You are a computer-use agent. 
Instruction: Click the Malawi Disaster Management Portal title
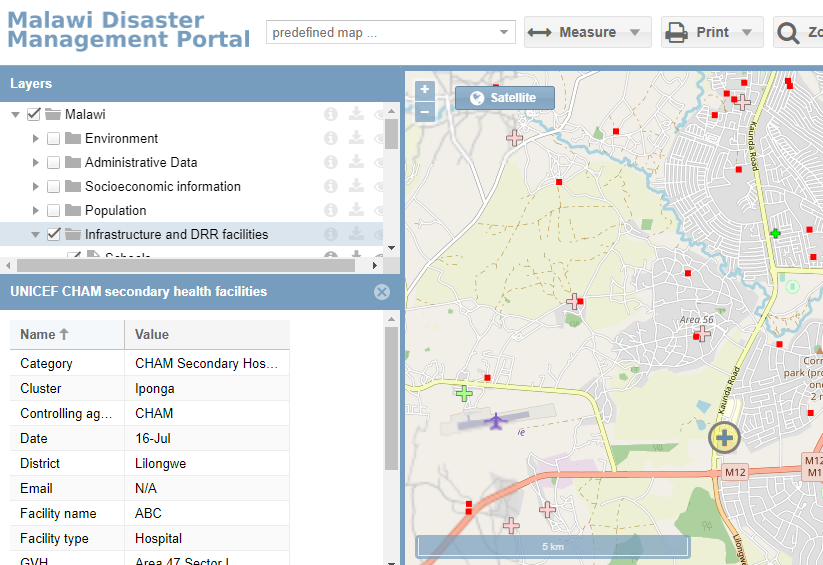[x=129, y=30]
